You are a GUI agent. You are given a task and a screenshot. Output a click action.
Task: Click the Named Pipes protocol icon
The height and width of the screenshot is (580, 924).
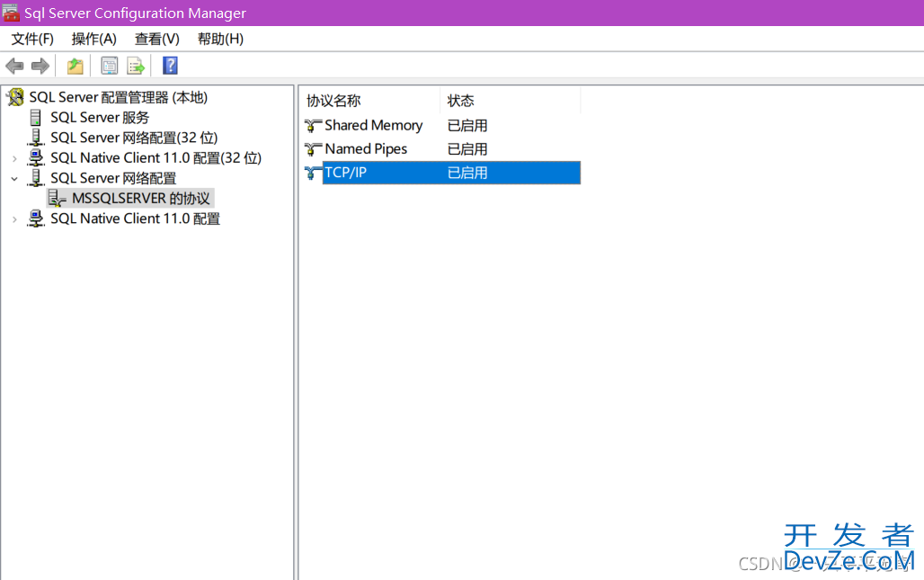coord(313,149)
